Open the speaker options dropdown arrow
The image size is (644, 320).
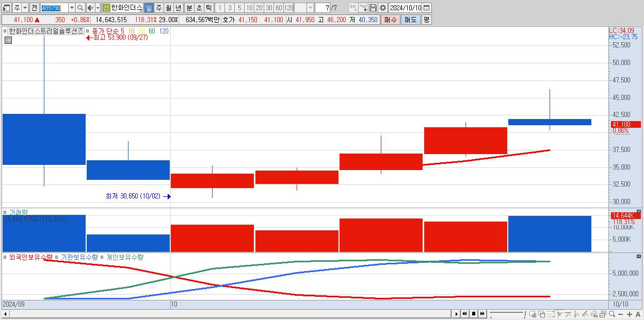coord(98,8)
